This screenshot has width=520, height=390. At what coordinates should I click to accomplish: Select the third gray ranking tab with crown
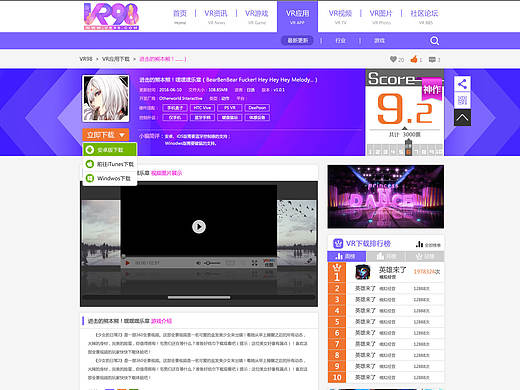[425, 256]
